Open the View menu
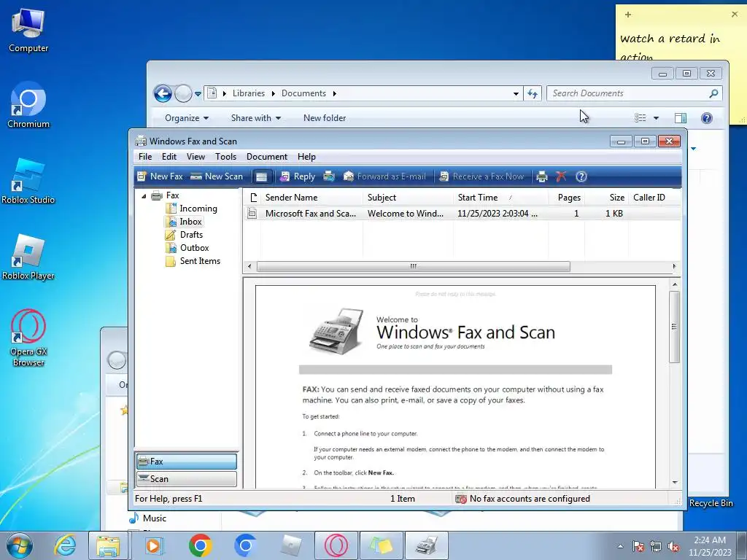 [196, 157]
